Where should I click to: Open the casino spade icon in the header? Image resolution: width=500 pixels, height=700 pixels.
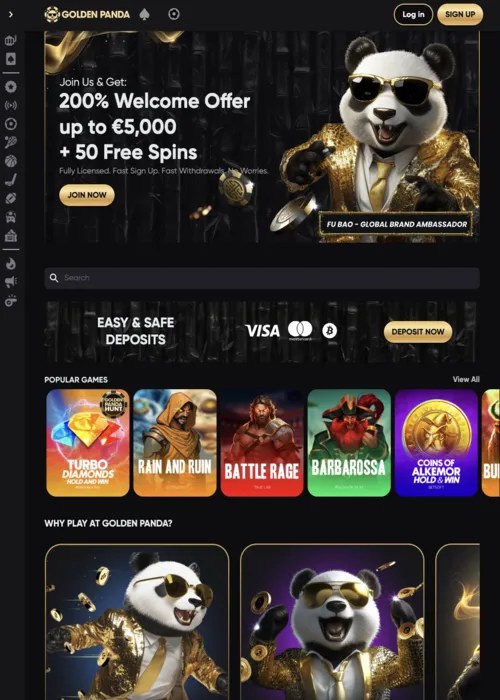click(x=145, y=14)
